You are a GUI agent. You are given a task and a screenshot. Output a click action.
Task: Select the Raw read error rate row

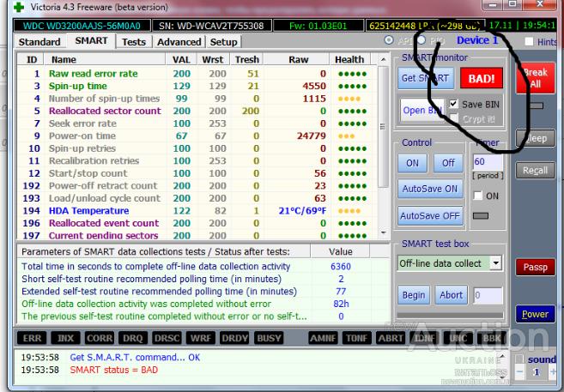(197, 74)
